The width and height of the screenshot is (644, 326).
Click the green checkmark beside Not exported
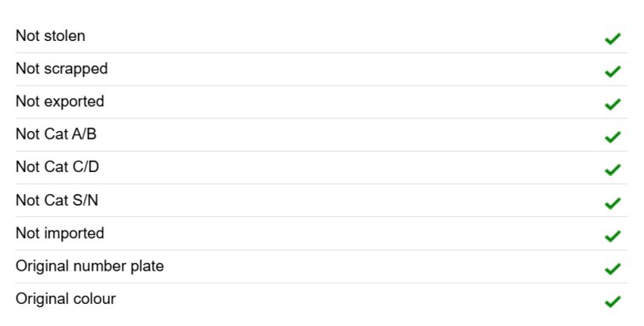tap(612, 105)
